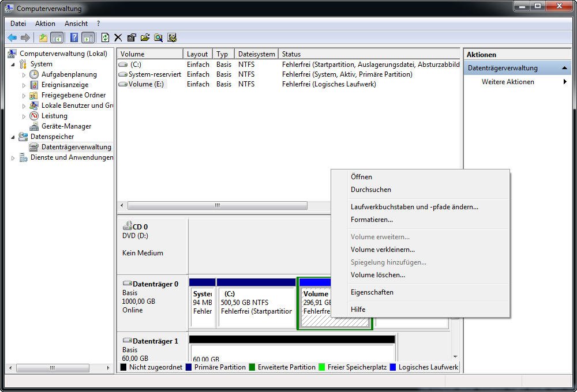Click the Datenträger 0 disk icon
The height and width of the screenshot is (392, 577).
pos(128,283)
